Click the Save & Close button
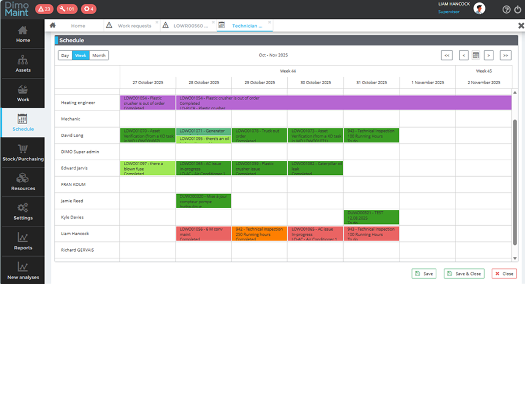The width and height of the screenshot is (525, 420). click(x=464, y=273)
